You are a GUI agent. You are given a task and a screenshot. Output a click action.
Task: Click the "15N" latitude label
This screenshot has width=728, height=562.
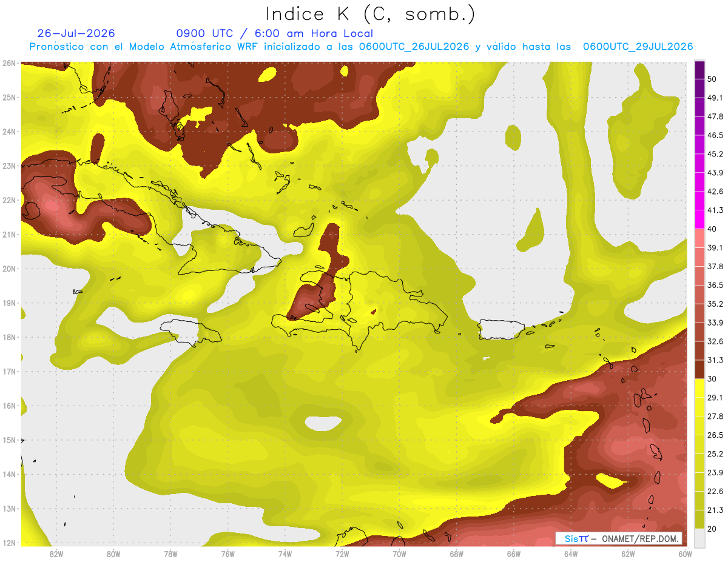coord(9,440)
